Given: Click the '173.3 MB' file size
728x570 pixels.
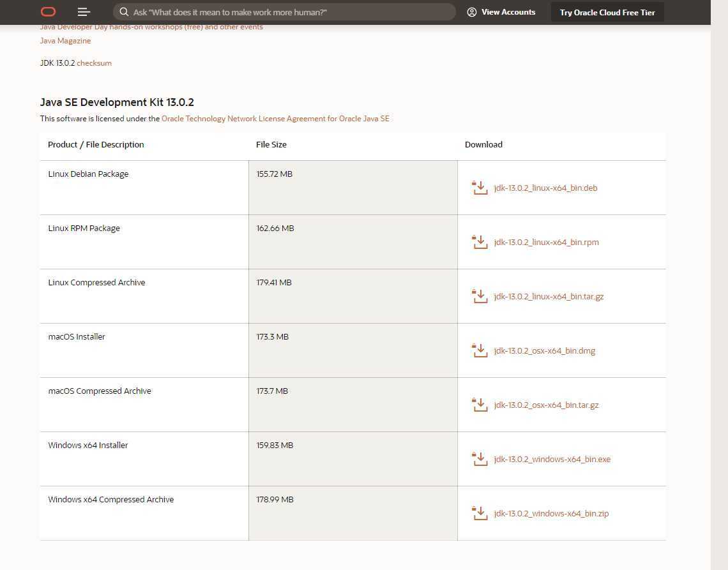Looking at the screenshot, I should pyautogui.click(x=273, y=337).
